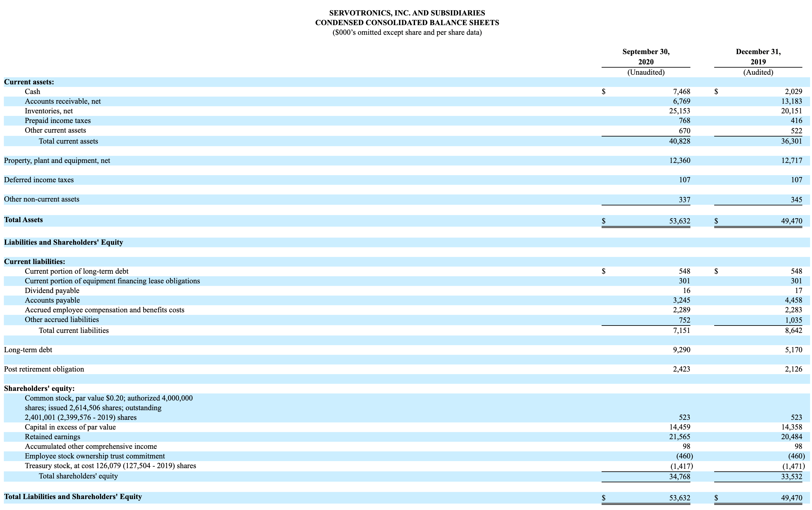Click 'Current portion of long-term debt' label
Screen dimensions: 812x510
coord(77,271)
